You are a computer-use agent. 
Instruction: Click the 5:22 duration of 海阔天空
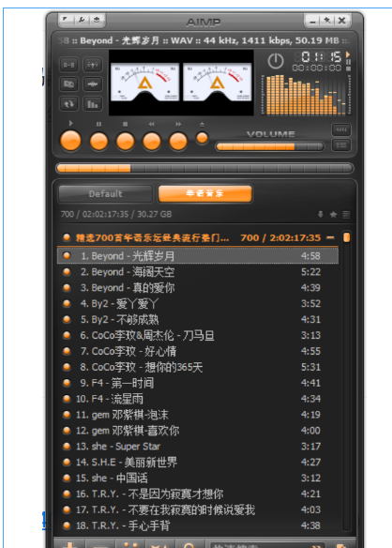click(310, 271)
